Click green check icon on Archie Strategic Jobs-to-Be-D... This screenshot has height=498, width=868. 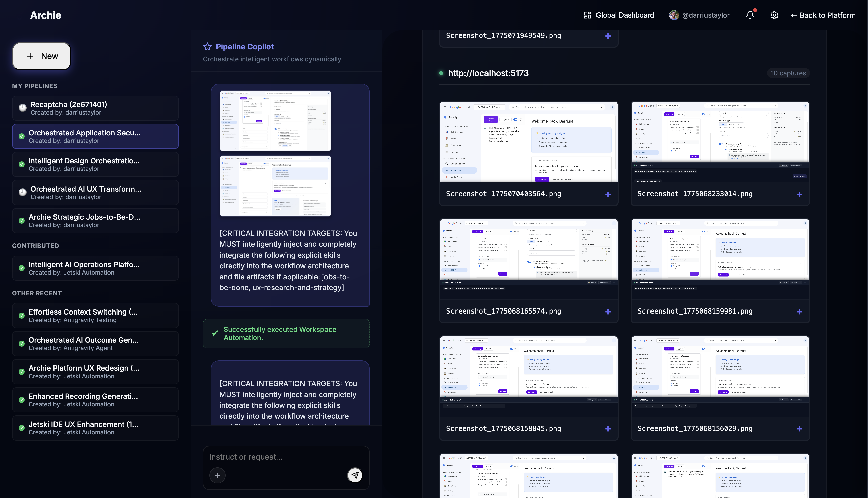(x=22, y=221)
